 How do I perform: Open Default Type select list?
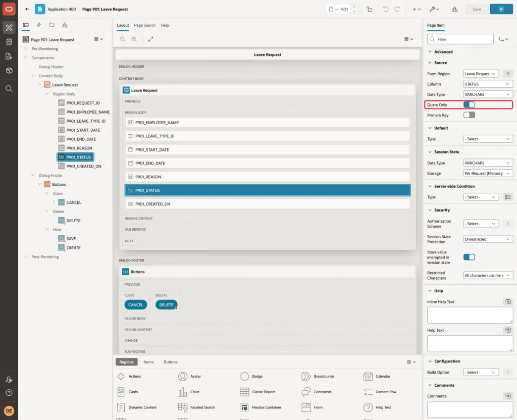488,139
